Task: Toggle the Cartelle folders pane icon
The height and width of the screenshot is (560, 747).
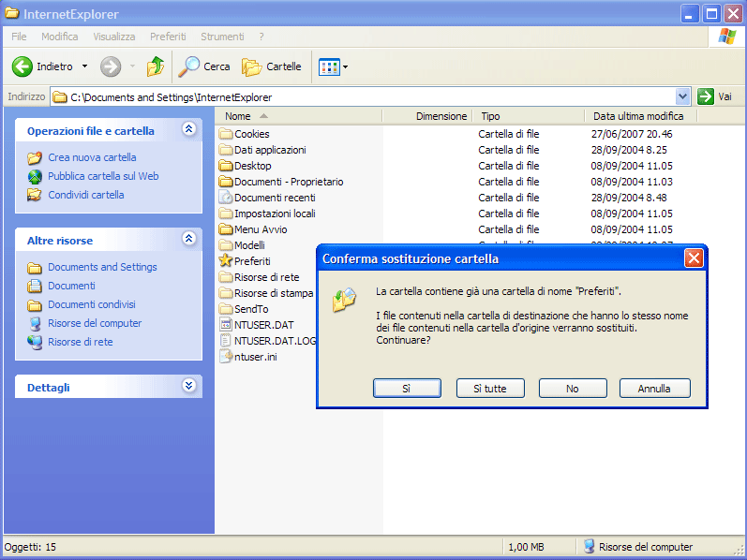Action: (x=252, y=67)
